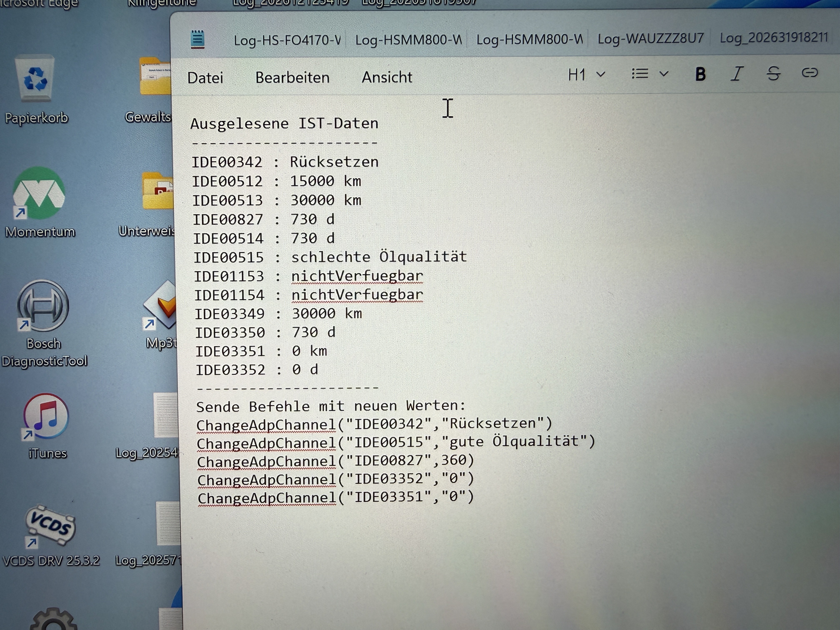Insert a link using the link icon
Viewport: 840px width, 630px height.
coord(809,72)
